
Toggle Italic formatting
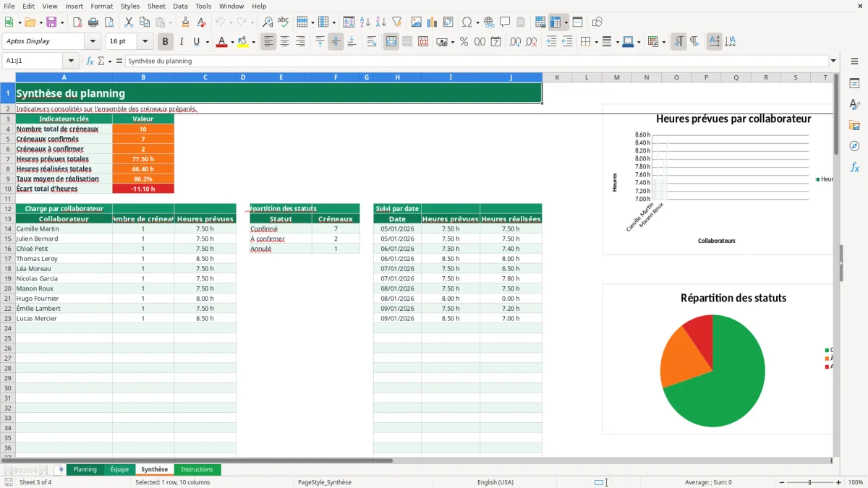[182, 42]
